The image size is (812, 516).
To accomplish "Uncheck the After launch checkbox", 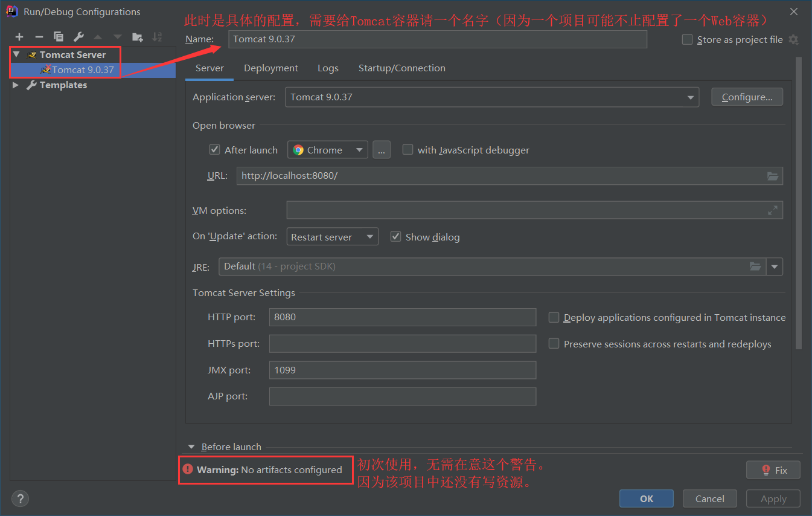I will pyautogui.click(x=214, y=150).
